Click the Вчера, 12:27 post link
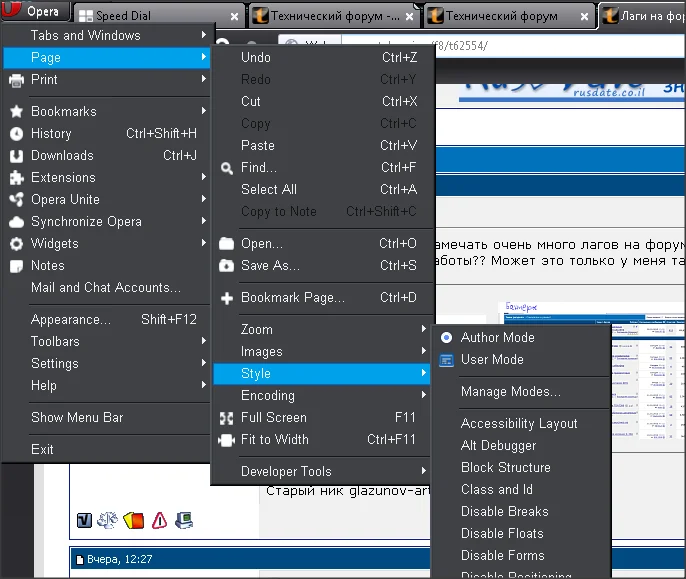The height and width of the screenshot is (579, 686). coord(119,559)
